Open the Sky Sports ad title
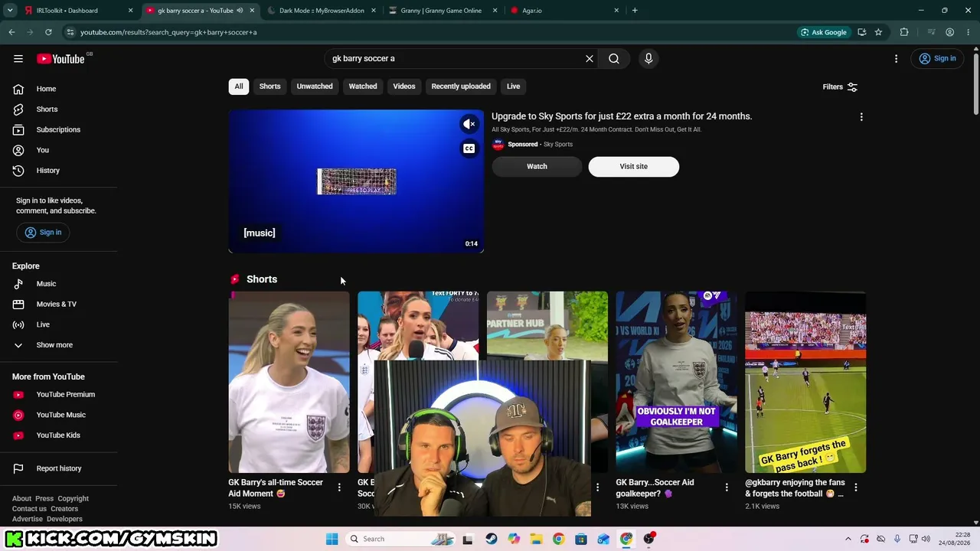 622,116
